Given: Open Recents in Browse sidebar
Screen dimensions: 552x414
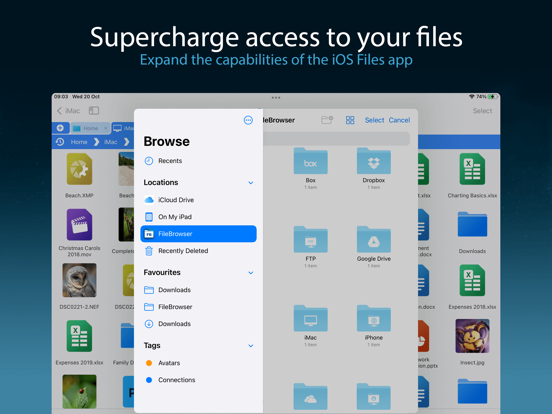Looking at the screenshot, I should [163, 161].
